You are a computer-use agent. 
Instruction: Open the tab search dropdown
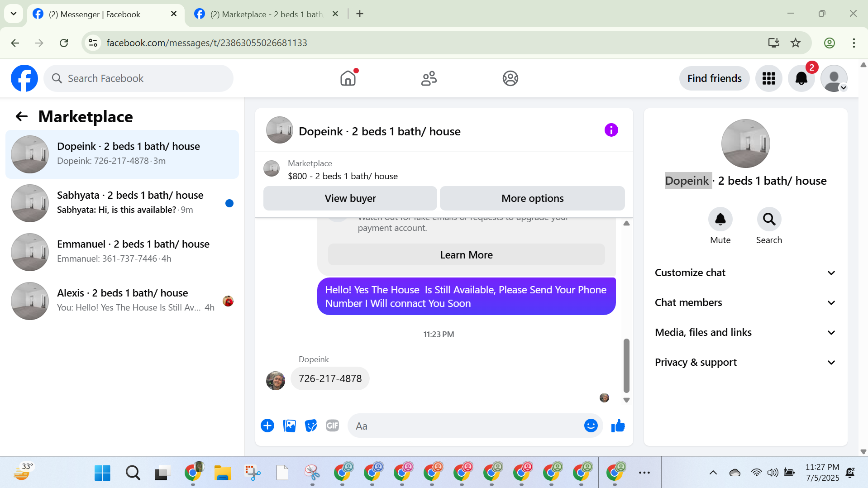[x=14, y=14]
